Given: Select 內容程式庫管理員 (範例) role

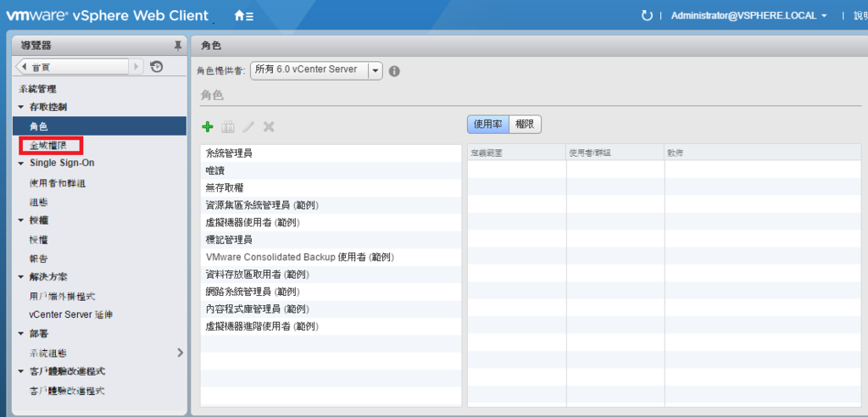Looking at the screenshot, I should coord(331,309).
